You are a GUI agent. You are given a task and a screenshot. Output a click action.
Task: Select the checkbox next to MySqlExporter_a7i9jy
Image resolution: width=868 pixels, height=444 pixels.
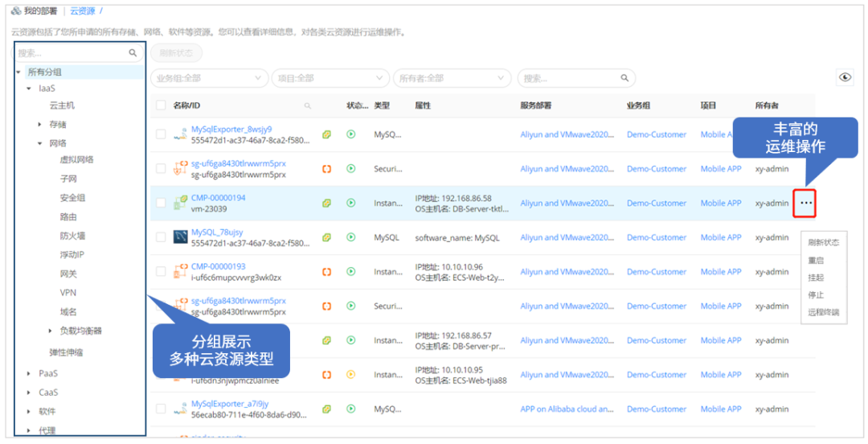[162, 409]
